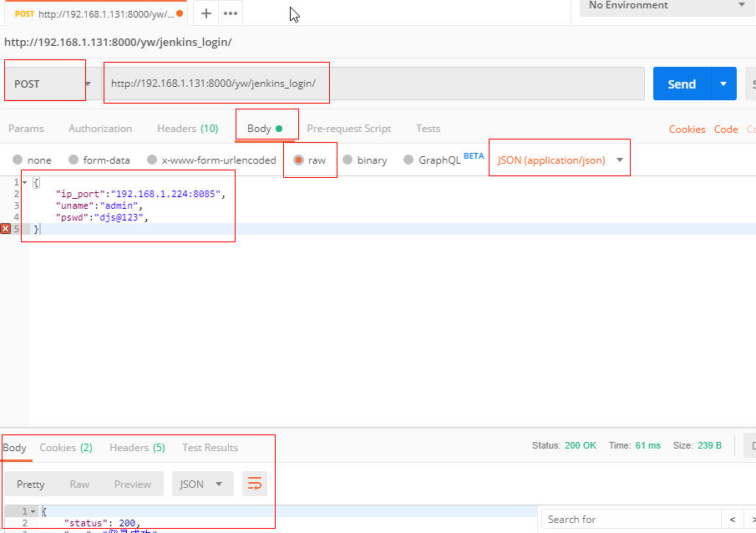Viewport: 756px width, 533px height.
Task: Open the Headers (10) request tab
Action: click(x=188, y=129)
